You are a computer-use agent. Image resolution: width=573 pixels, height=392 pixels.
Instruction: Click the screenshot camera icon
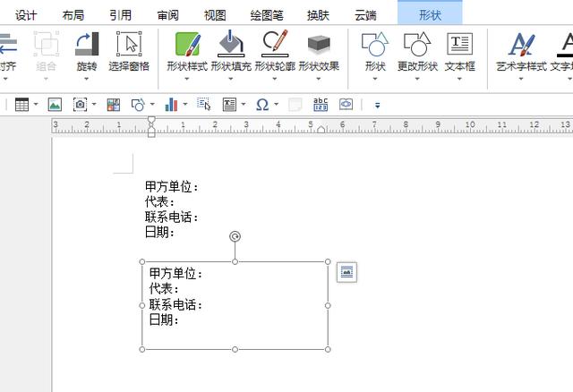click(x=80, y=105)
